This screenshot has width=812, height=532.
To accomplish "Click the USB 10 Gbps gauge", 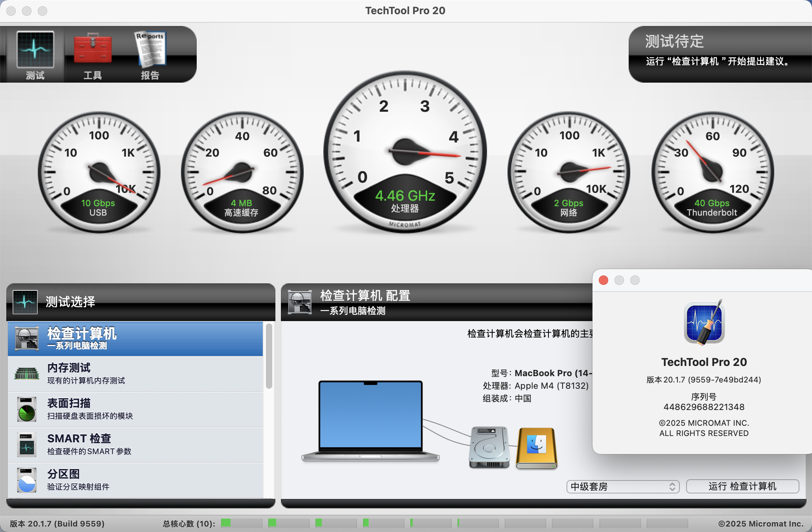I will point(99,172).
